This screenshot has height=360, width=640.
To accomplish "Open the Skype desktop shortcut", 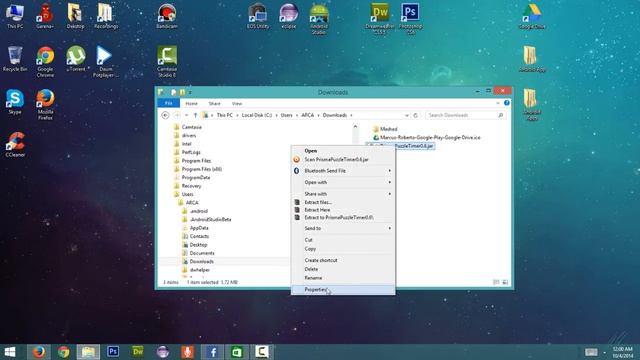I will pyautogui.click(x=15, y=102).
